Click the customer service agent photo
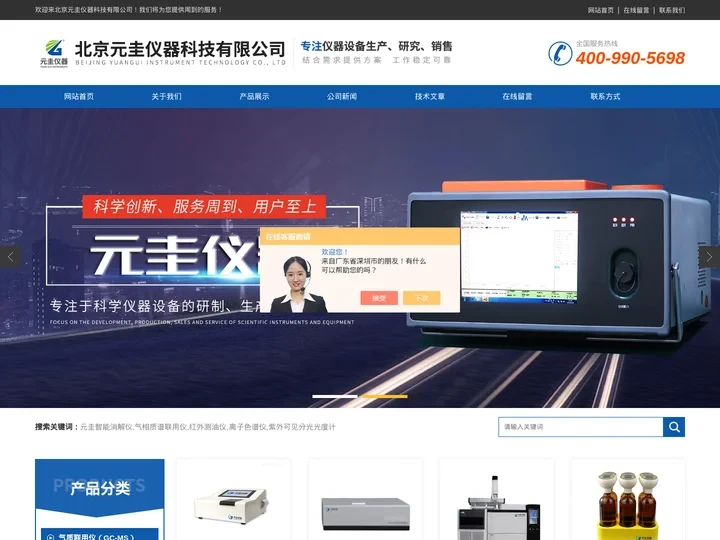Screen dimensions: 720x540 point(298,285)
